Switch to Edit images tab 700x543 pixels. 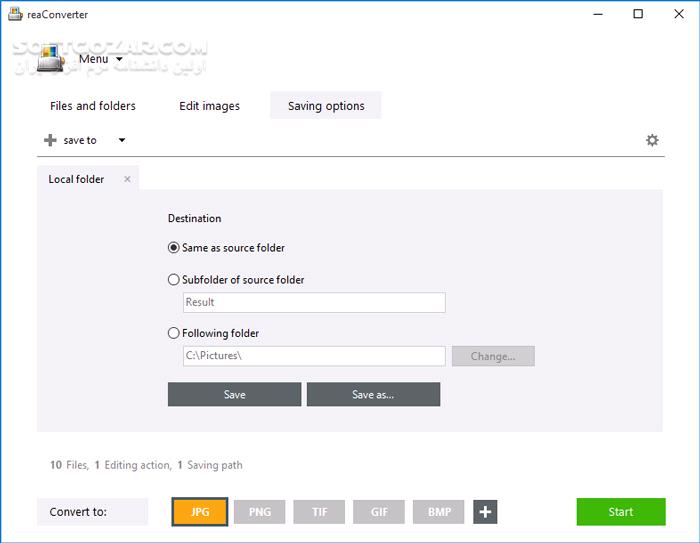click(209, 106)
